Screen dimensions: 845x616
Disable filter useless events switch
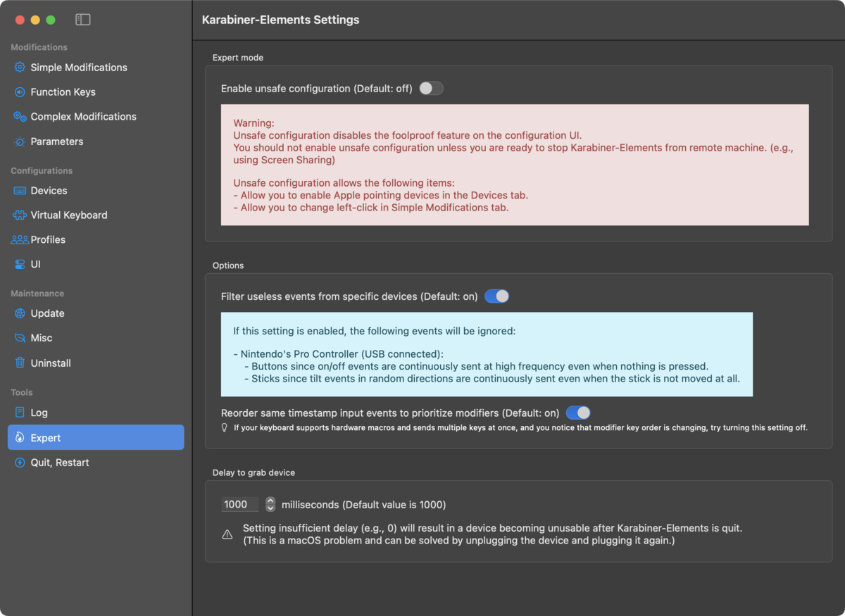coord(496,296)
